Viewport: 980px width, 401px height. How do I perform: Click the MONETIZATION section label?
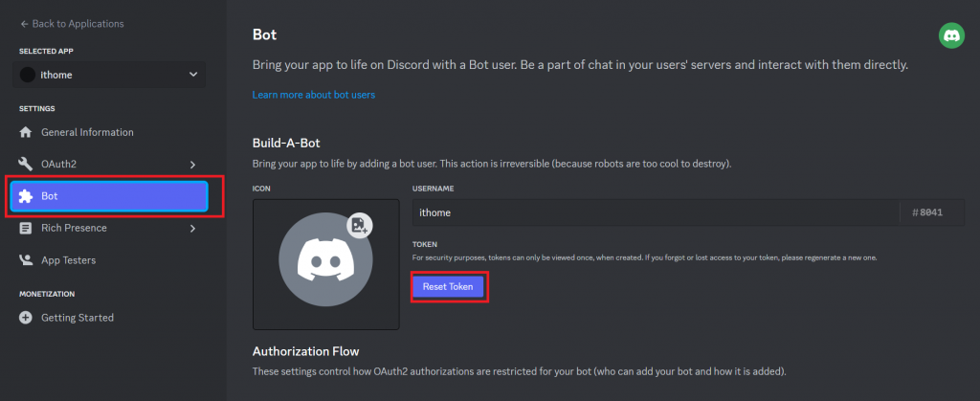[47, 294]
